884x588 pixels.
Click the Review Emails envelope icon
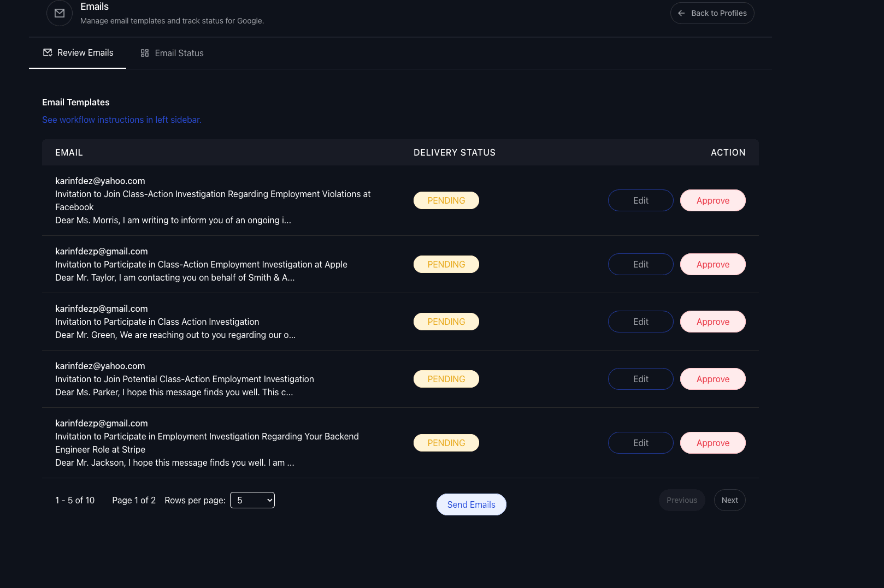(x=48, y=52)
